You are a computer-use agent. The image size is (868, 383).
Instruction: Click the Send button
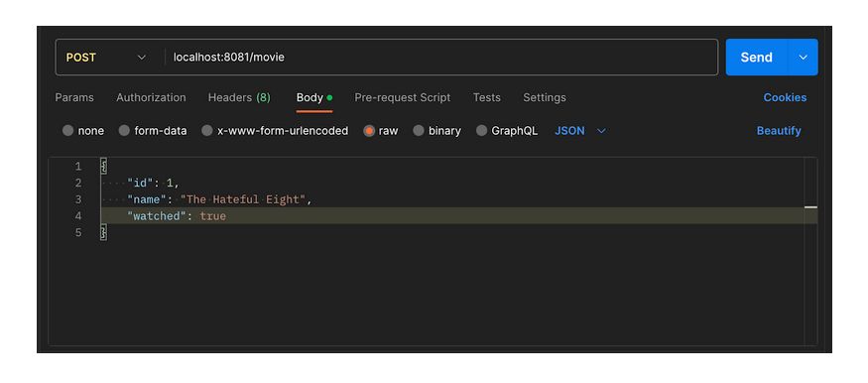point(756,57)
